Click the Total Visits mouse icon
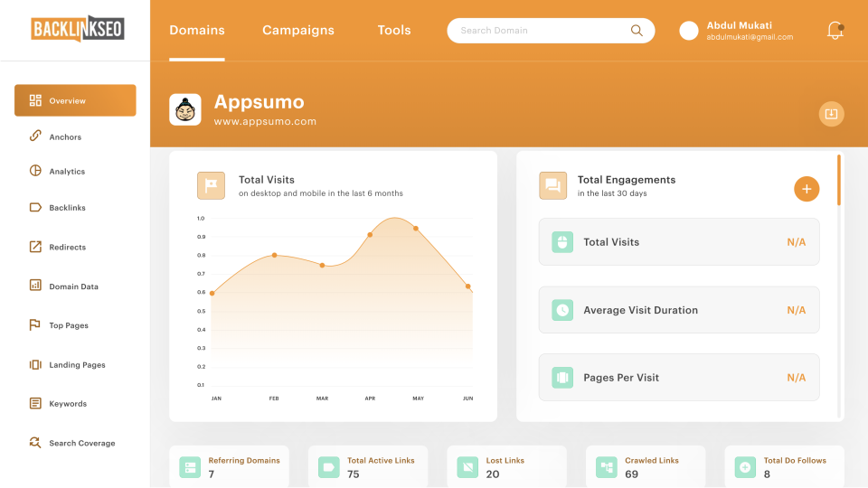Screen dimensions: 868x488 coord(562,242)
